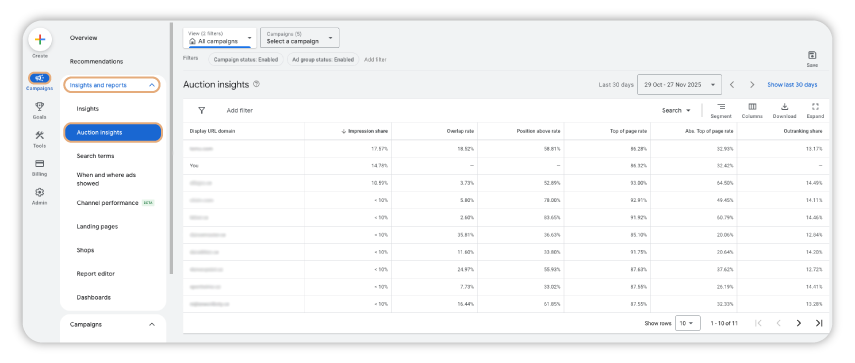Open the date range dropdown
This screenshot has height=363, width=855.
point(679,84)
